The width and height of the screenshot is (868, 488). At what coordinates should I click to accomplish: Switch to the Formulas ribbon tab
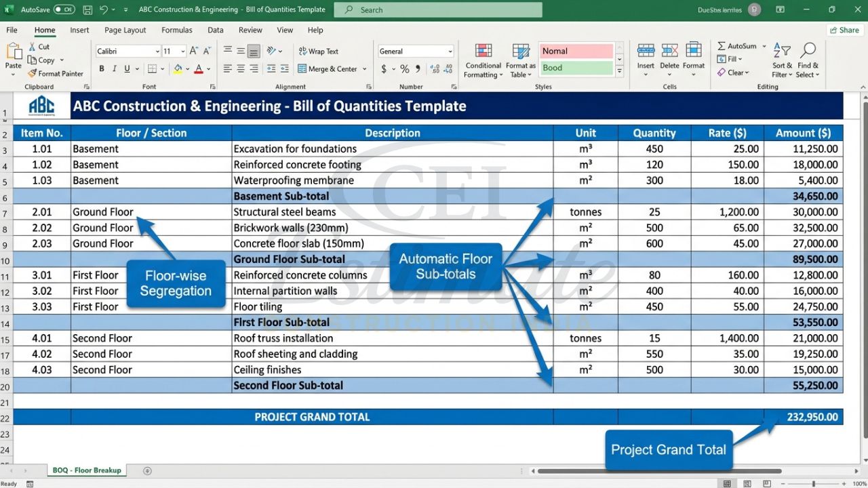(x=176, y=30)
